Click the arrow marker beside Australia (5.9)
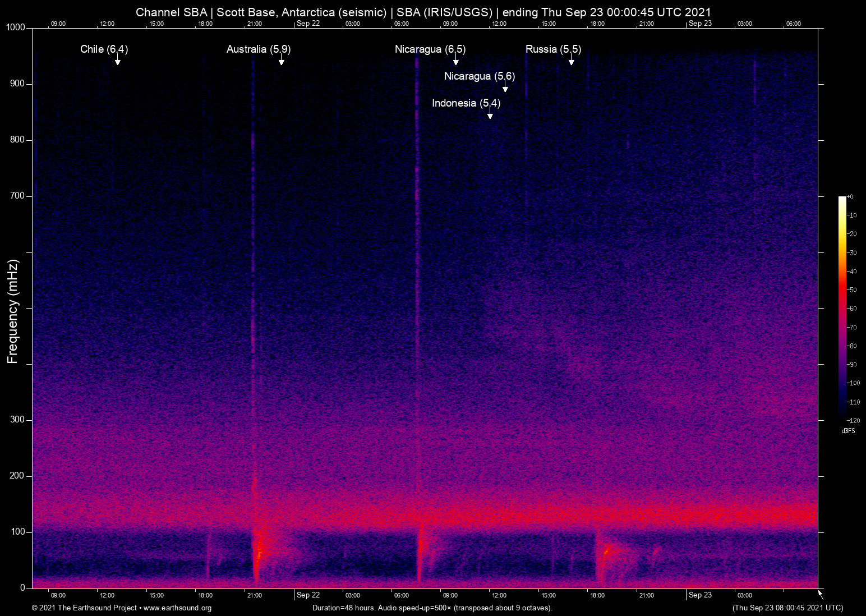866x616 pixels. [x=281, y=60]
